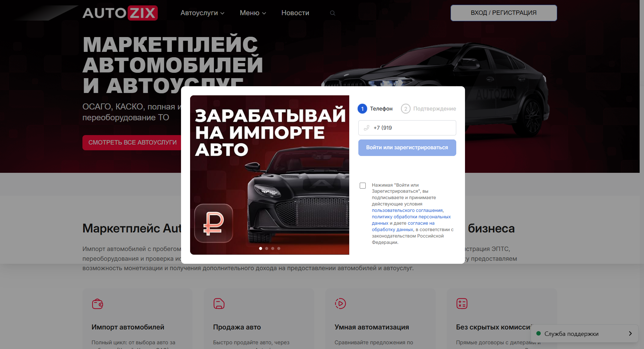Focus the phone number input field

[407, 128]
